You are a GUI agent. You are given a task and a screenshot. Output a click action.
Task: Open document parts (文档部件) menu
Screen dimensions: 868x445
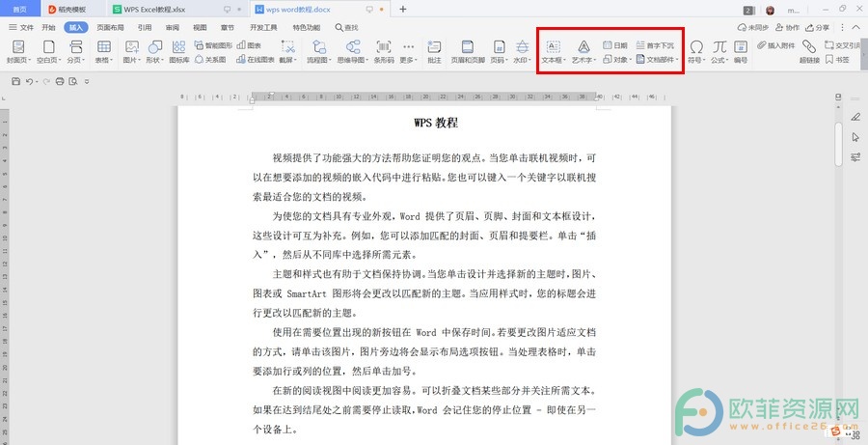(x=658, y=59)
